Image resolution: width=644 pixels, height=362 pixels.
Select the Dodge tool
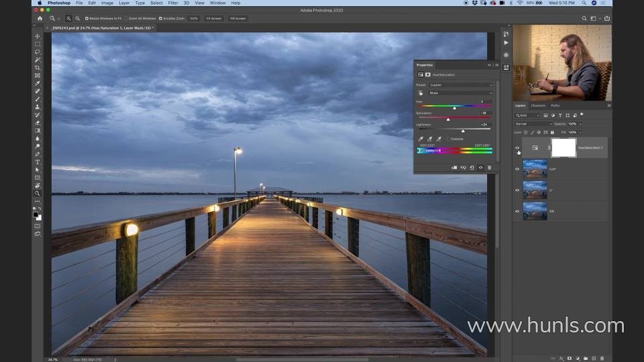click(38, 147)
